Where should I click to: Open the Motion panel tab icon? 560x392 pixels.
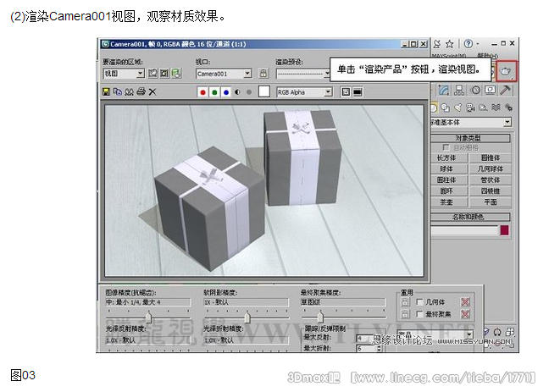point(475,90)
